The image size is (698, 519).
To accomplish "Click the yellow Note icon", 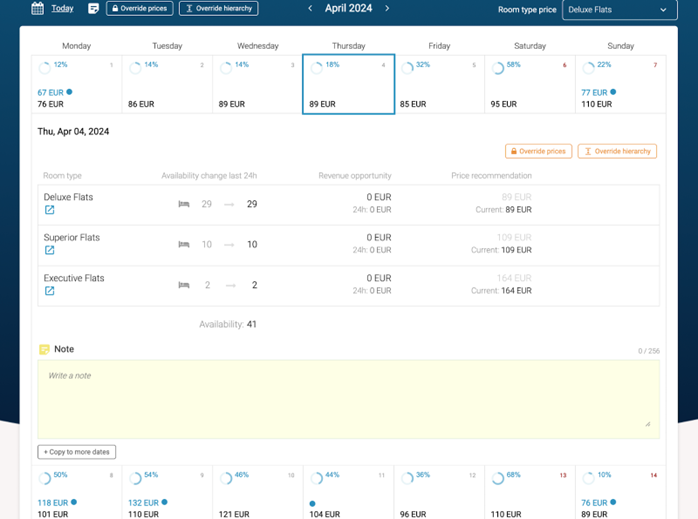I will point(44,349).
